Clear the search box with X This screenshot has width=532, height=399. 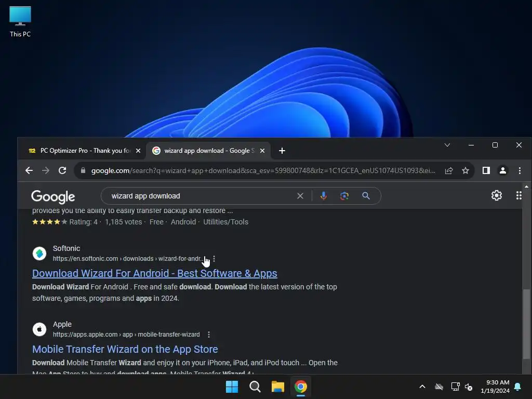coord(300,196)
